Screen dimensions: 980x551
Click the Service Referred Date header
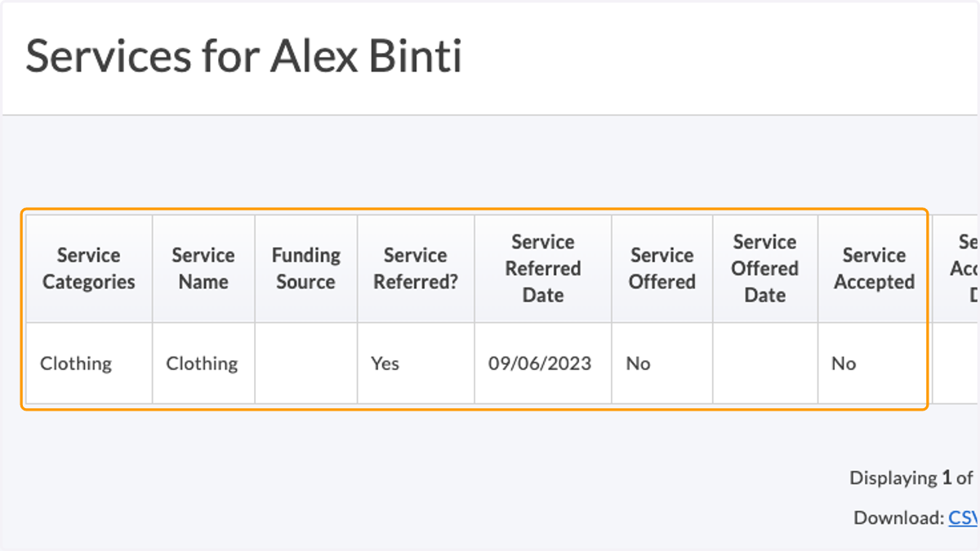(x=543, y=269)
